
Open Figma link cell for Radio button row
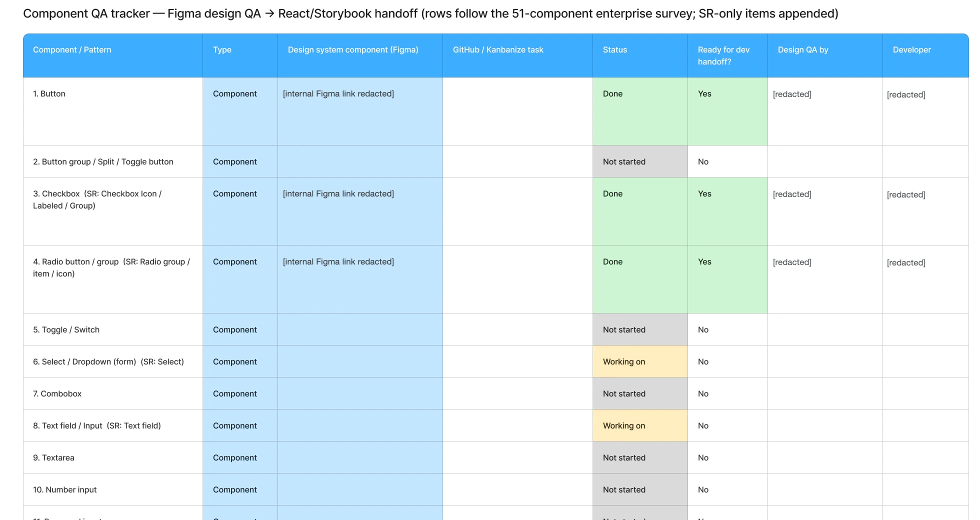point(360,279)
